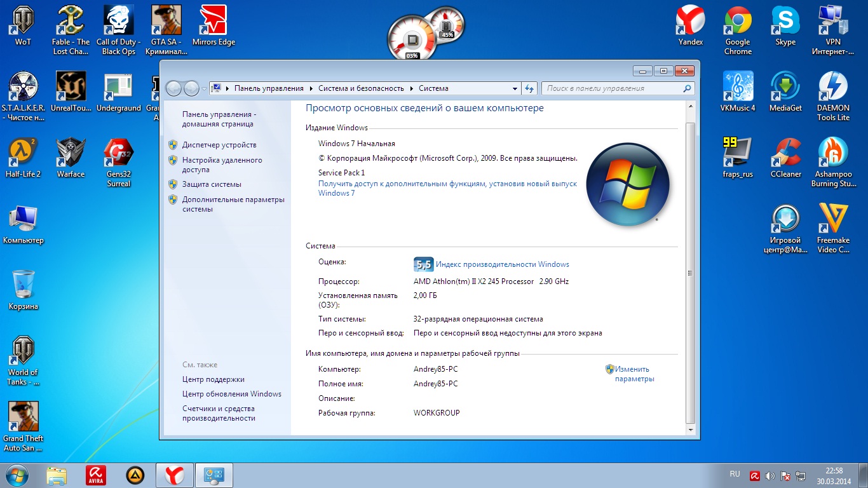Open Avira from the taskbar
This screenshot has width=868, height=488.
point(96,475)
